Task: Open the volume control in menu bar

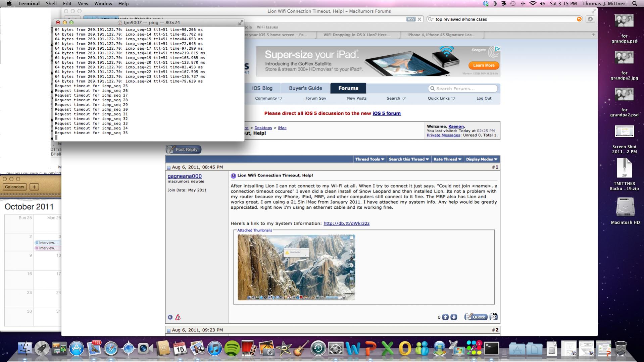Action: 542,4
